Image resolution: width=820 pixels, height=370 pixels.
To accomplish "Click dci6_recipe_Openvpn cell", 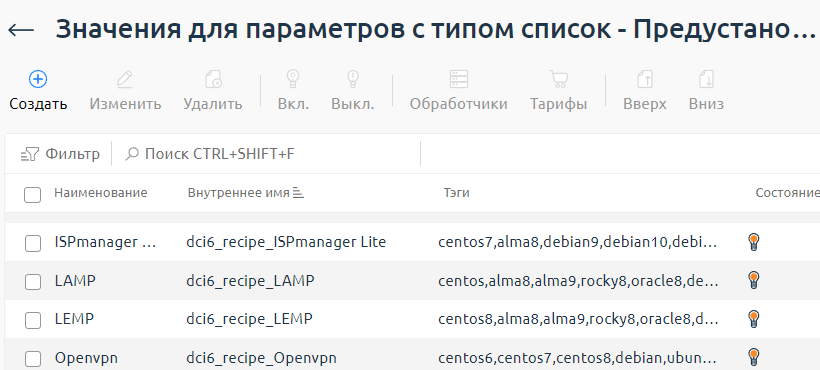I will [261, 359].
